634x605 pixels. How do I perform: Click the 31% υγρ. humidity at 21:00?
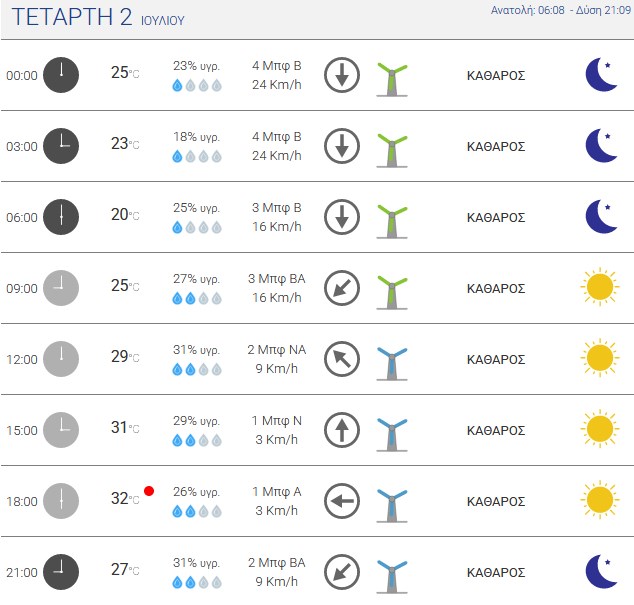point(197,563)
